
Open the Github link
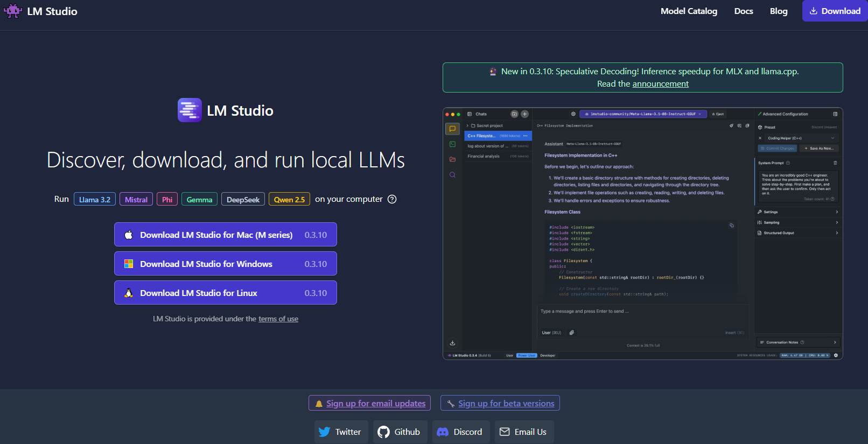pyautogui.click(x=400, y=432)
